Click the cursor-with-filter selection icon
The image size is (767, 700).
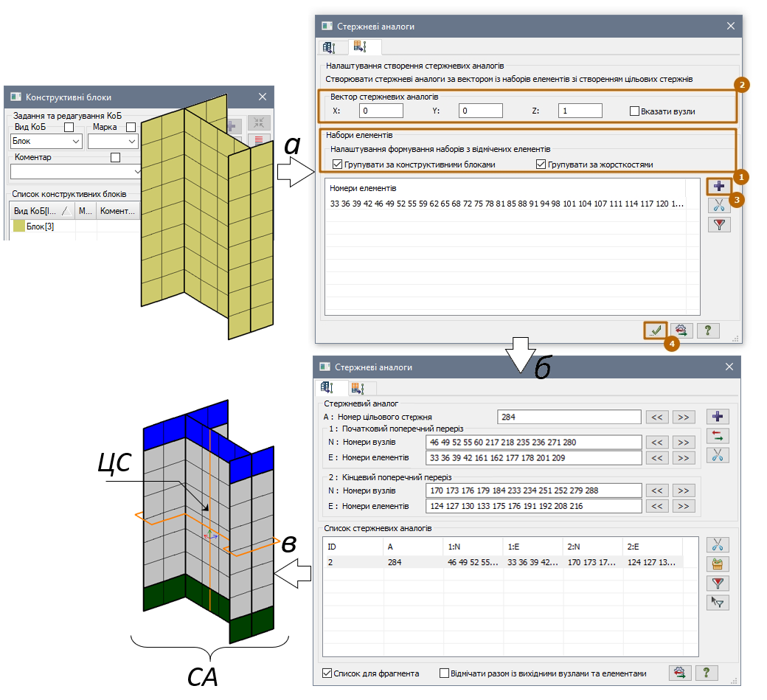click(x=718, y=603)
